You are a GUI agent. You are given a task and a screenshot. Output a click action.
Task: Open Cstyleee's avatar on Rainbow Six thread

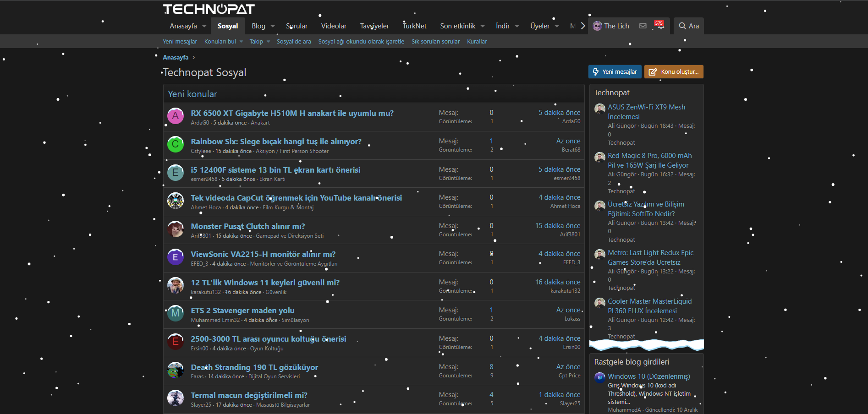click(175, 145)
